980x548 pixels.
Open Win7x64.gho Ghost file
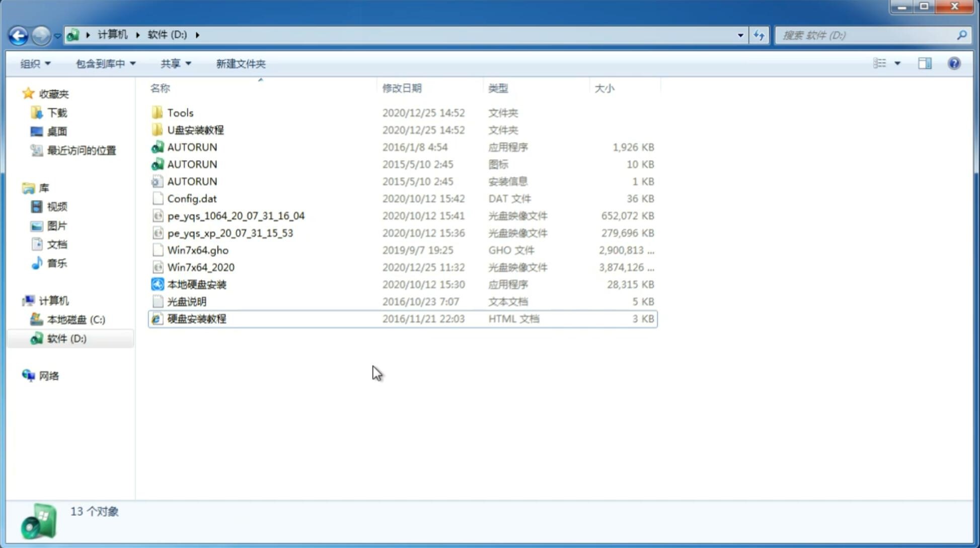point(197,250)
